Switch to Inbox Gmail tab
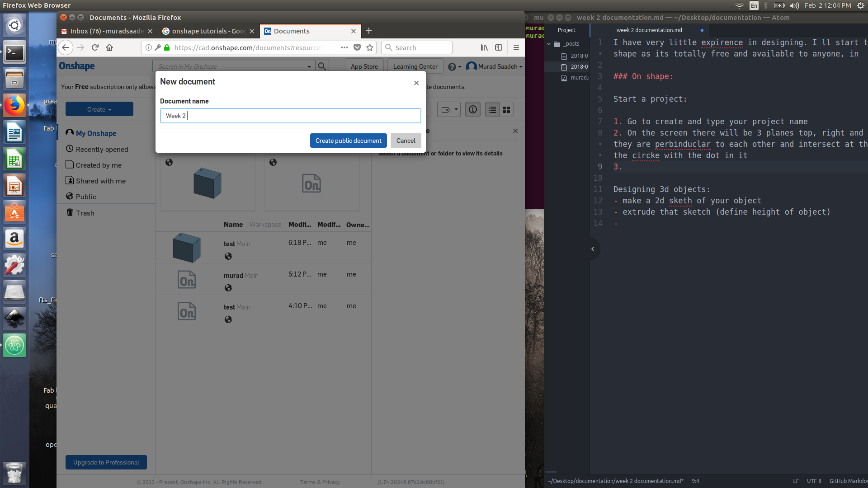 click(x=107, y=31)
